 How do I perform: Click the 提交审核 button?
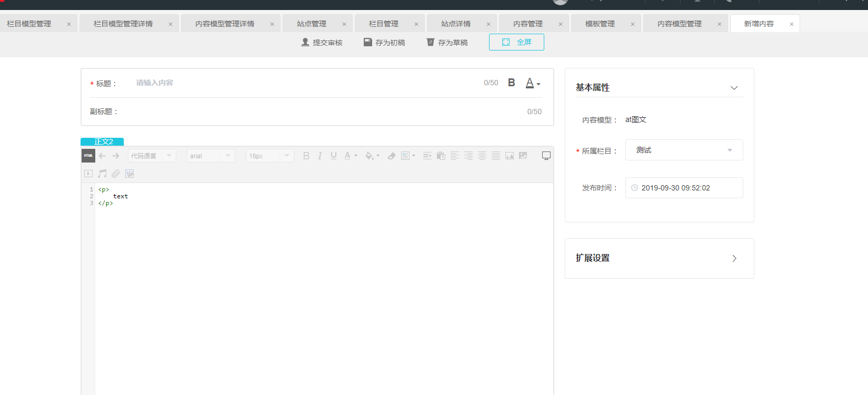click(x=322, y=42)
